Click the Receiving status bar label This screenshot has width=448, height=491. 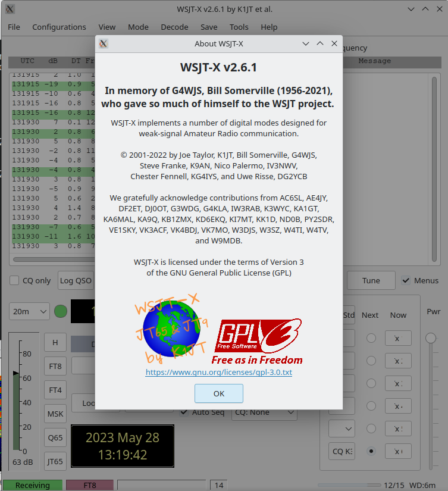tap(33, 485)
